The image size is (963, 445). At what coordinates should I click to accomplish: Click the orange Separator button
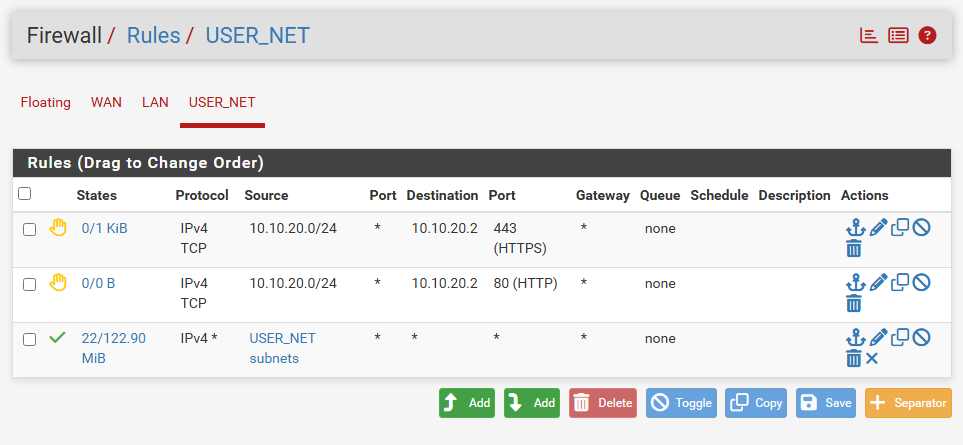tap(908, 403)
